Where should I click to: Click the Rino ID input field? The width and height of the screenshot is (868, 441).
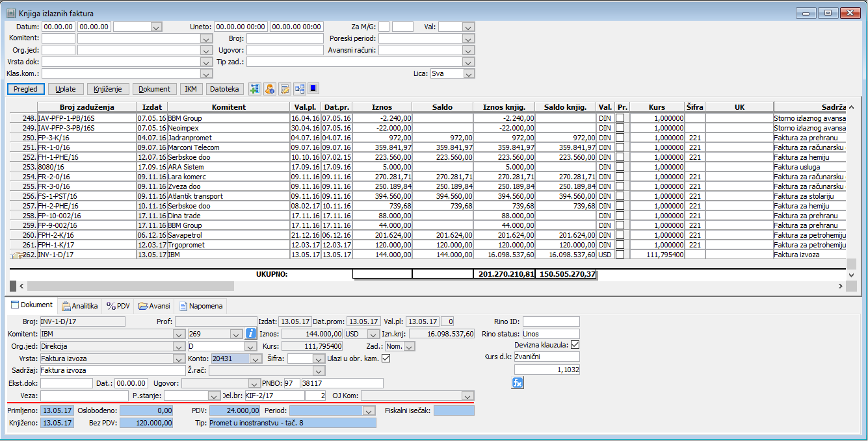click(551, 321)
